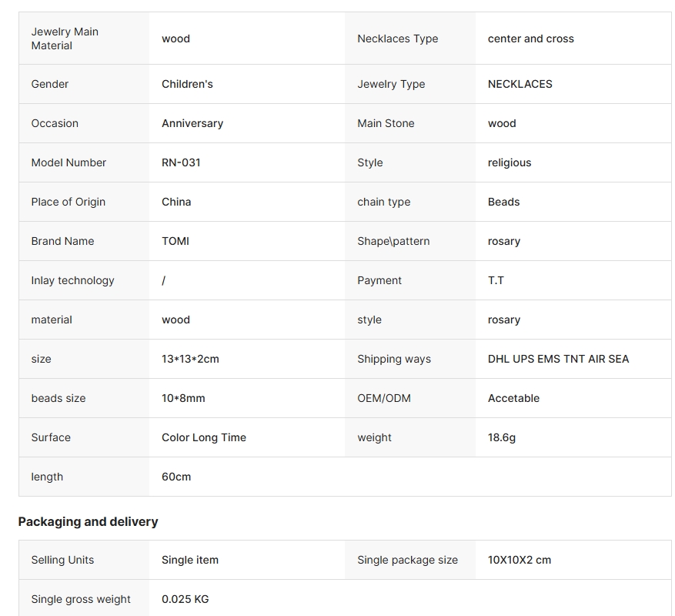The image size is (675, 616).
Task: Select the "NECKLACES" jewelry type value
Action: (x=520, y=84)
